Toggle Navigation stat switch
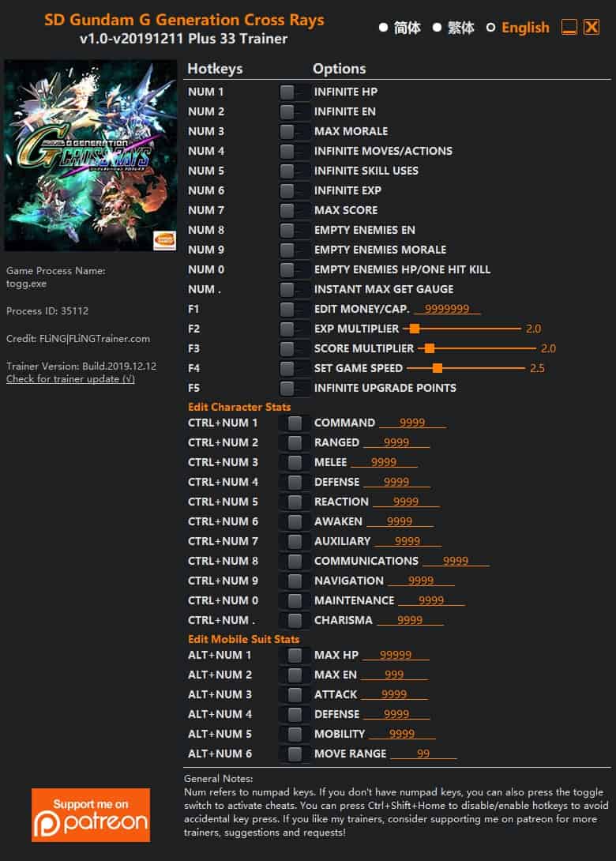 (295, 581)
